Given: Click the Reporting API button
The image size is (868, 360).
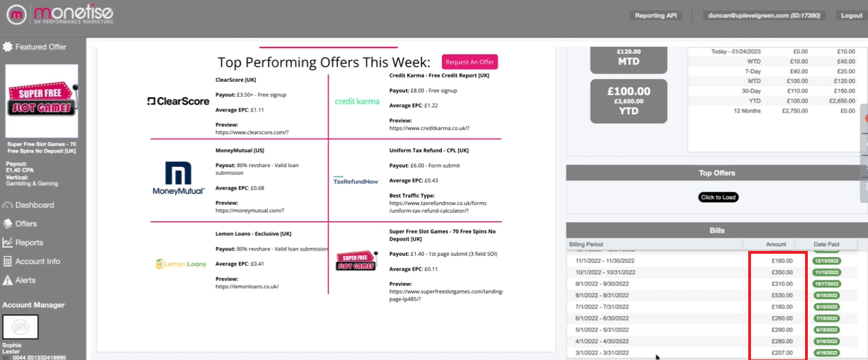Looking at the screenshot, I should 656,16.
